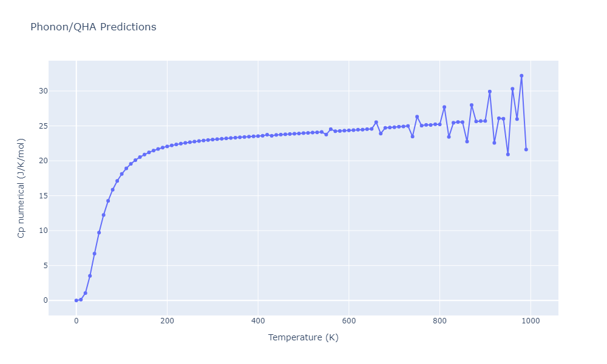Select the low dip point near 950 K
Screen dimensions: 607x364
pyautogui.click(x=508, y=154)
